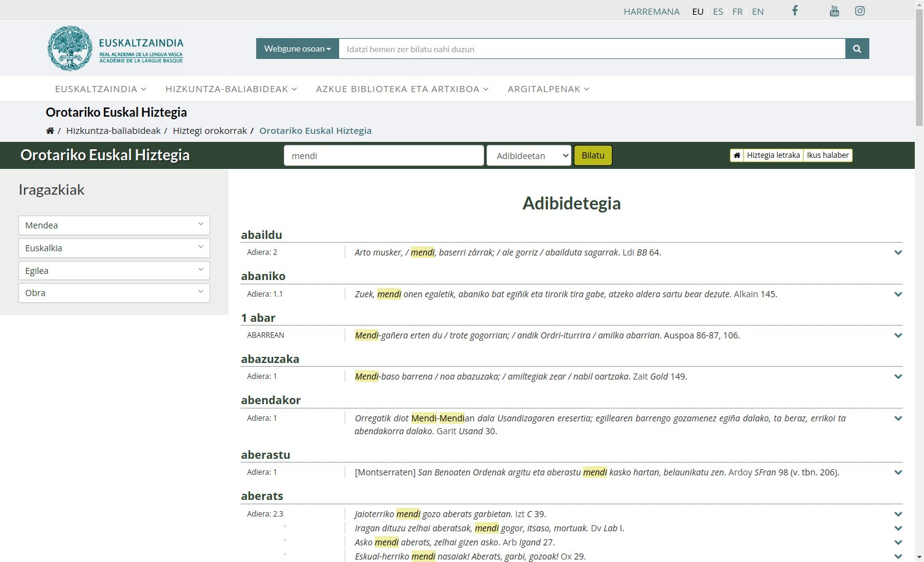Expand the 'Eskual-herriko mendi nasaiak' row chevron
The width and height of the screenshot is (924, 562).
(x=898, y=556)
